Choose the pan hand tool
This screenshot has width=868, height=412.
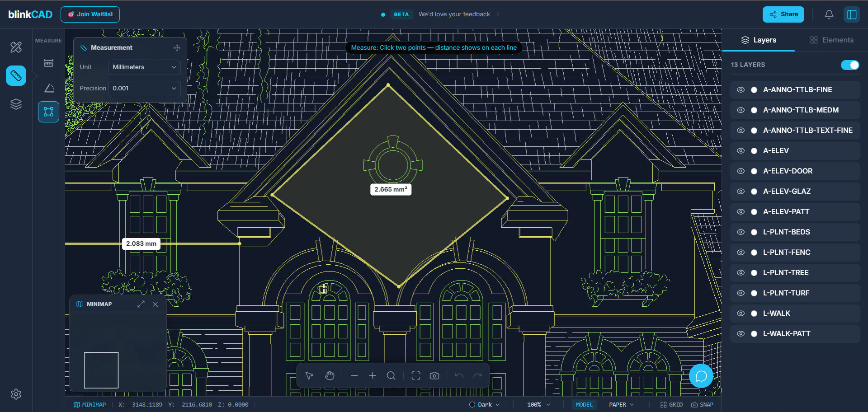[330, 375]
